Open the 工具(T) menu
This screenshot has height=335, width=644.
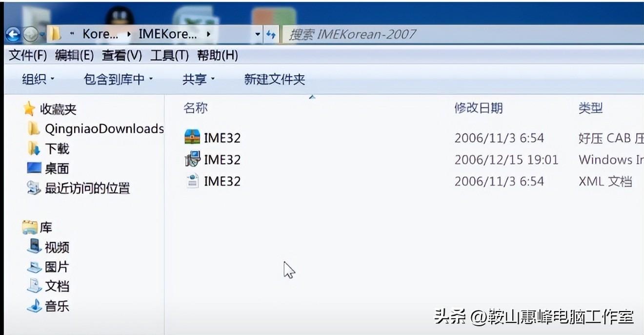tap(169, 56)
